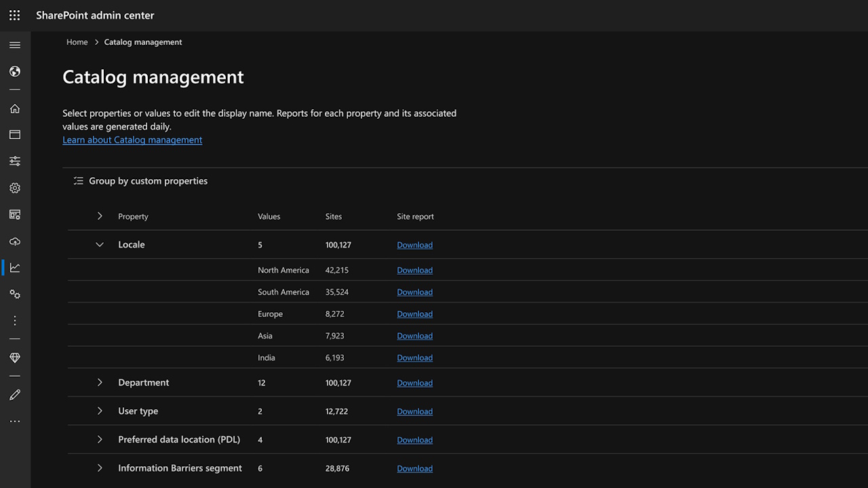The image size is (868, 488).
Task: Expand the User type property row
Action: tap(100, 411)
